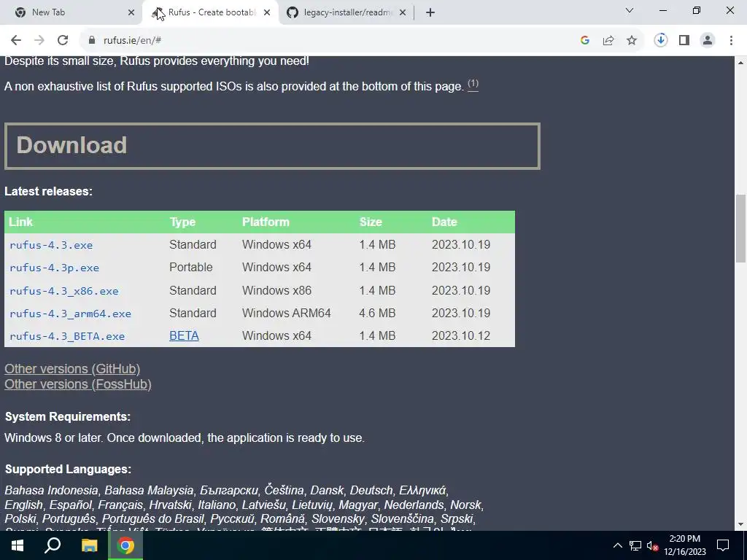
Task: Click the scrollbar down arrow
Action: (x=741, y=525)
